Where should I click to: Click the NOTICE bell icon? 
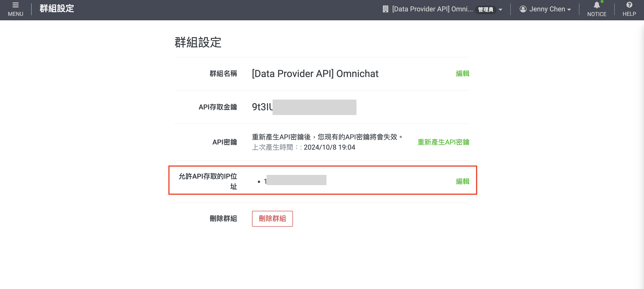pos(597,5)
